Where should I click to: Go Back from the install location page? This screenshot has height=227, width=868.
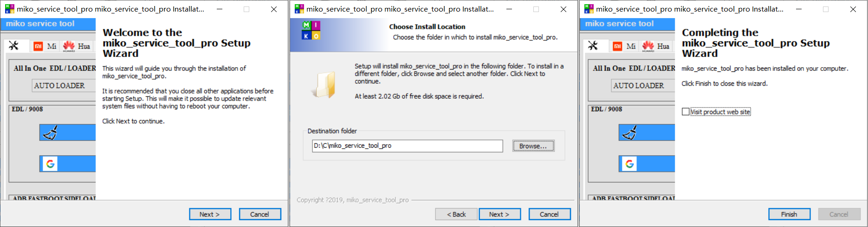point(456,214)
